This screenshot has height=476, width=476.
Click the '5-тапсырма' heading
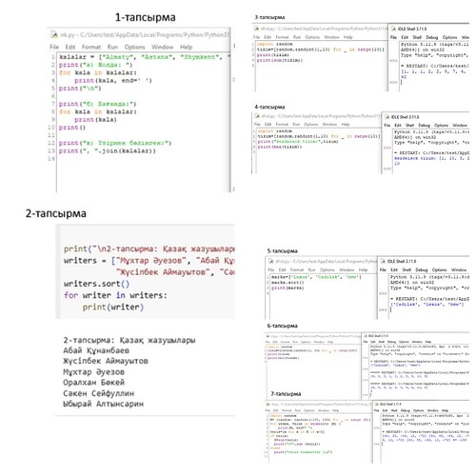point(282,251)
